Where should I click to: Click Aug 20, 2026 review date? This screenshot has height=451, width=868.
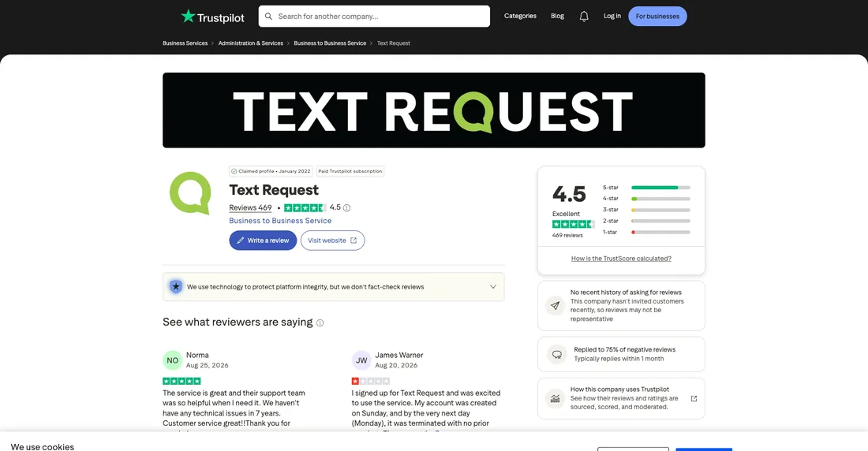click(396, 366)
